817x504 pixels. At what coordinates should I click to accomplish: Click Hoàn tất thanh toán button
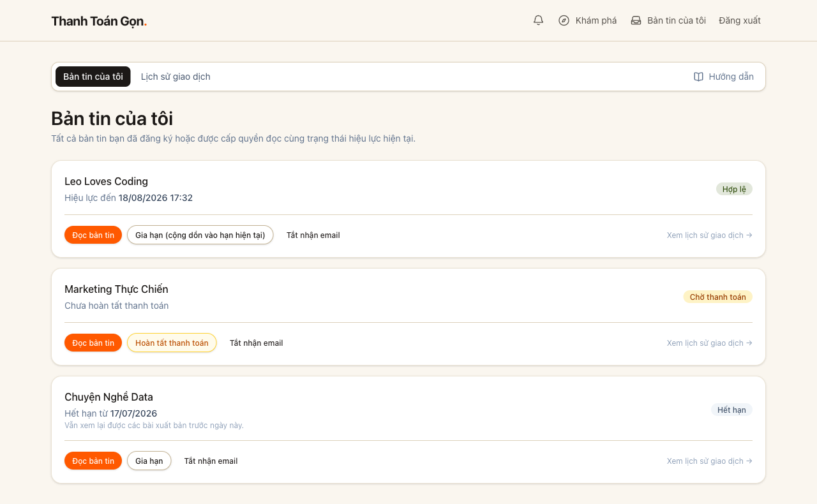click(x=172, y=343)
